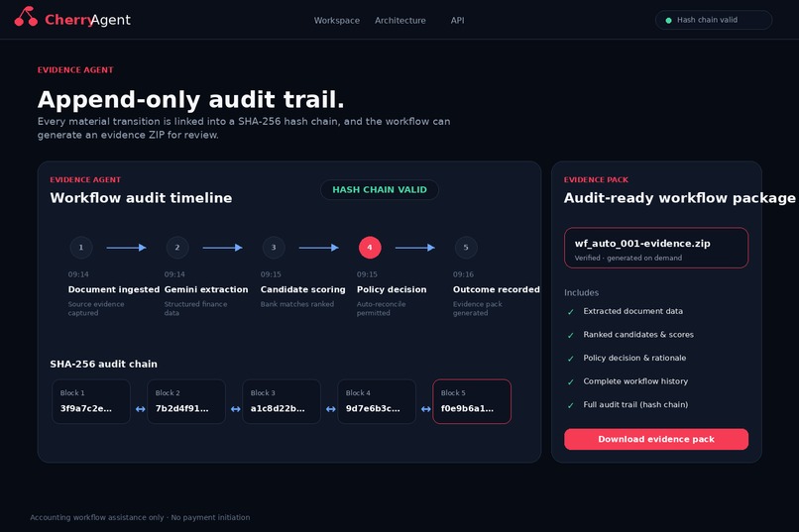Click the Ranked candidates & scores item
Screen dimensions: 799x532
pos(638,335)
